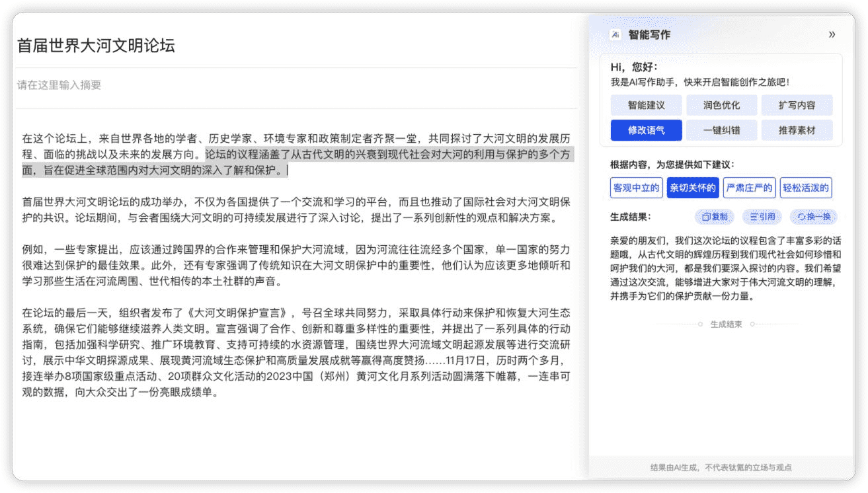Choose the 轻松活泼的 tone option
The image size is (868, 493).
[x=806, y=188]
